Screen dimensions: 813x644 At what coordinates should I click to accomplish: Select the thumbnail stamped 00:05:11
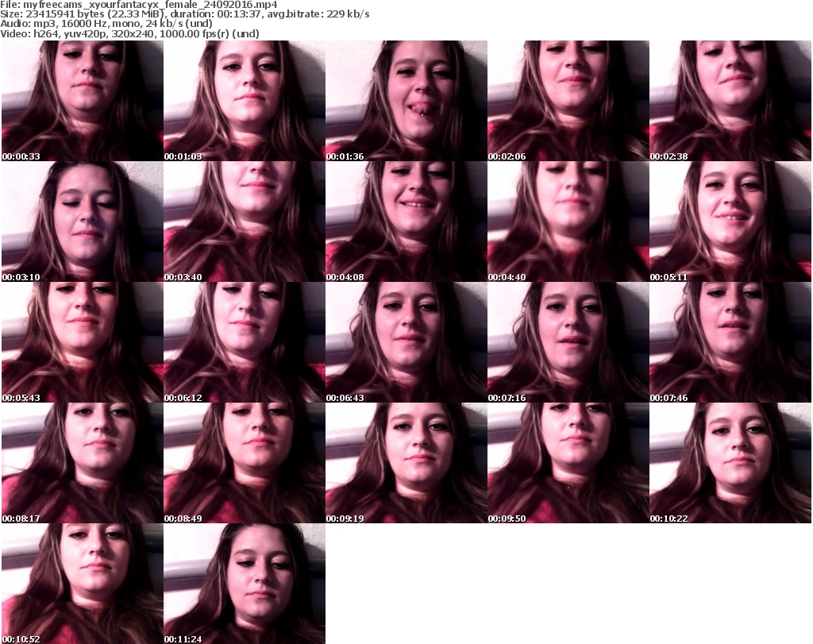[730, 222]
